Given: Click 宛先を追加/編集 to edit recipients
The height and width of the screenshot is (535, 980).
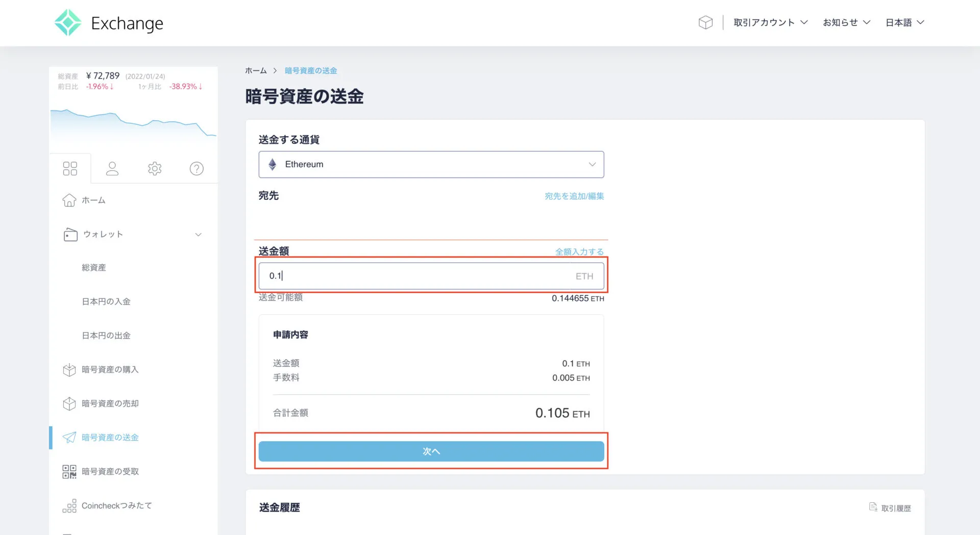Looking at the screenshot, I should (x=574, y=196).
